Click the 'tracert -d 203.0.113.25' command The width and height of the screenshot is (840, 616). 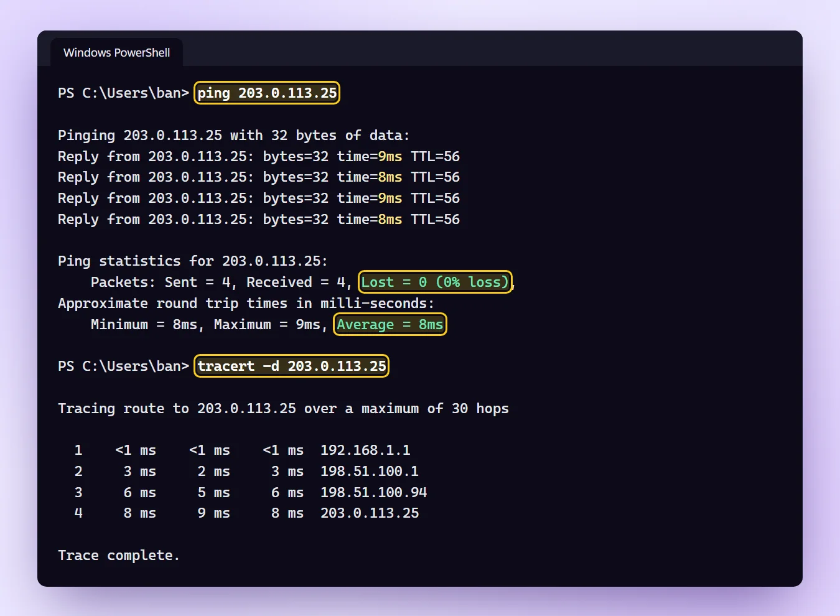[292, 366]
